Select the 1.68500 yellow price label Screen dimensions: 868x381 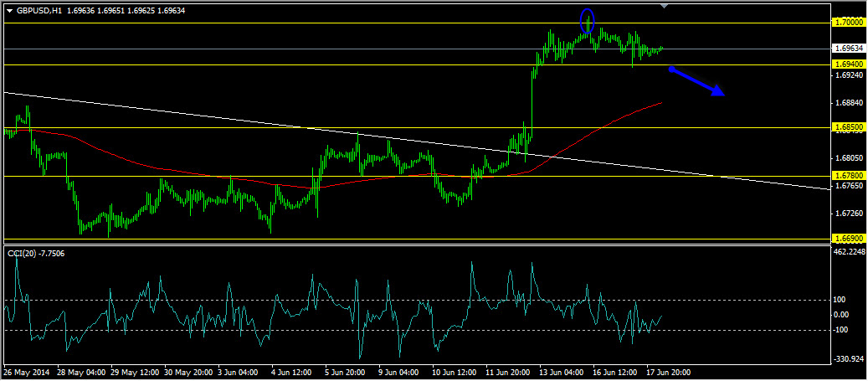(x=848, y=127)
